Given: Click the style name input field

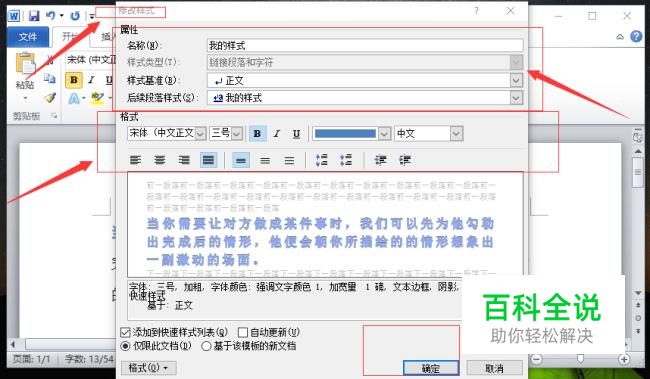Looking at the screenshot, I should [x=365, y=45].
